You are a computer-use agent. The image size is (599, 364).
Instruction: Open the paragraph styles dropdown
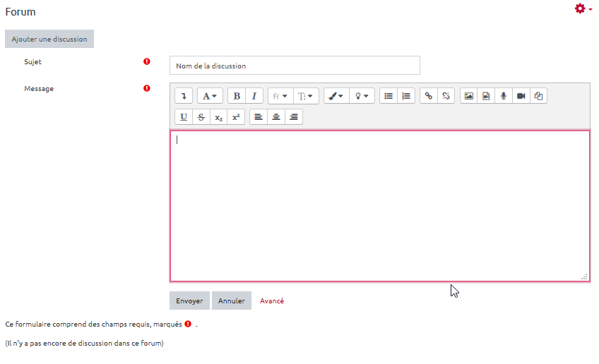210,96
